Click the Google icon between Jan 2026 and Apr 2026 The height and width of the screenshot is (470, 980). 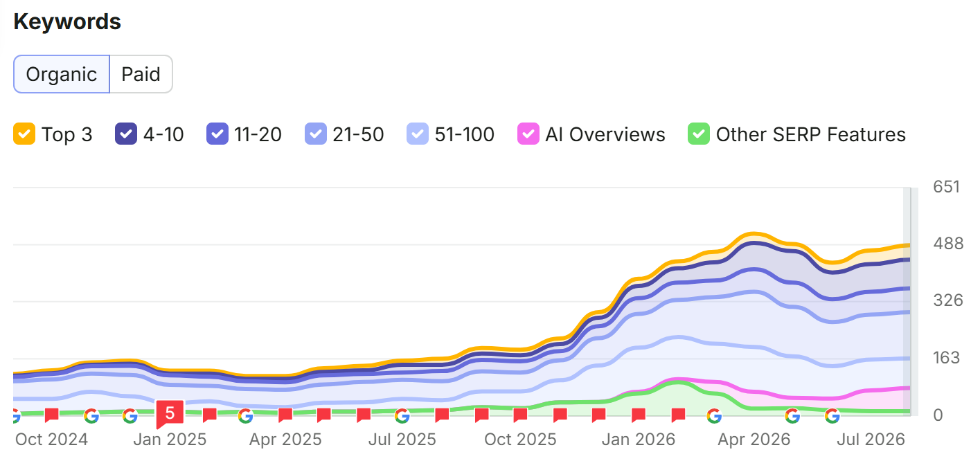pos(714,415)
